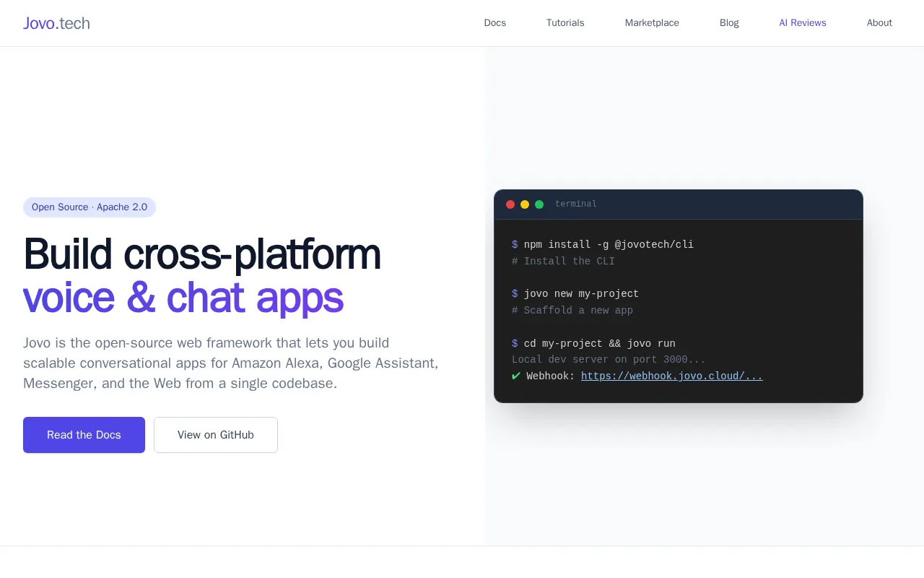Image resolution: width=924 pixels, height=578 pixels.
Task: Click the yellow terminal window dot
Action: [525, 204]
